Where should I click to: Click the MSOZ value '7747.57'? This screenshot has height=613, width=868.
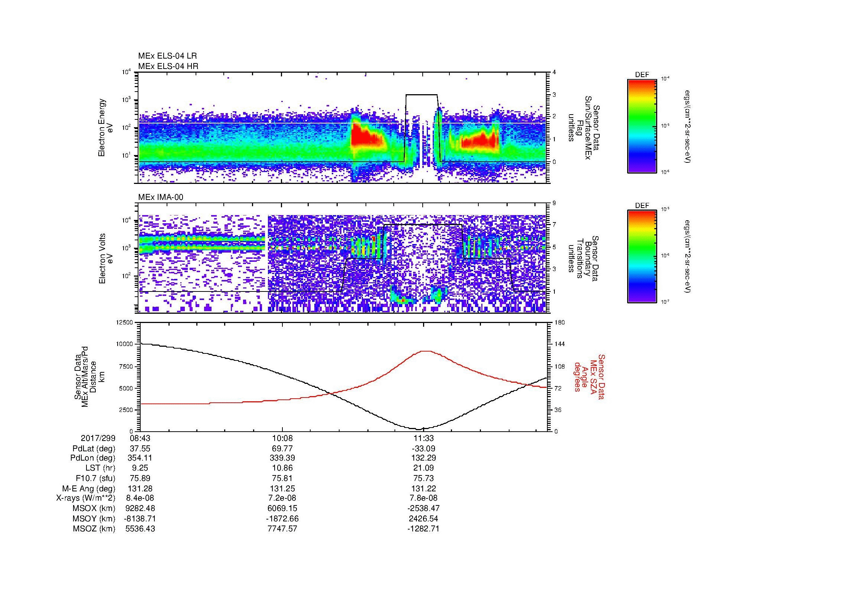(282, 529)
